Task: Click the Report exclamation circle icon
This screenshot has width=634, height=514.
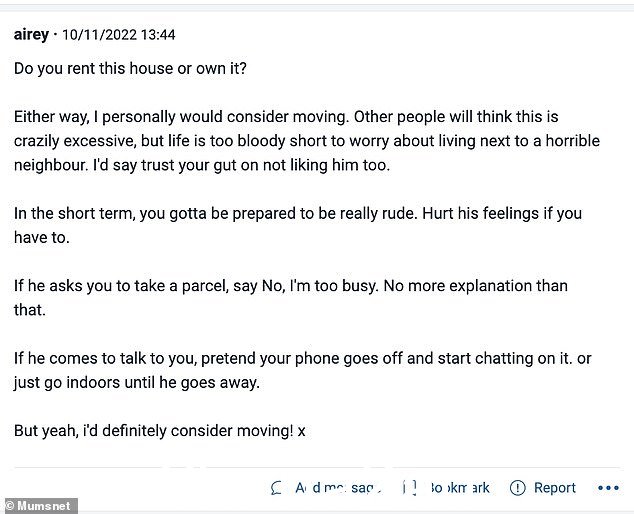Action: pyautogui.click(x=518, y=488)
